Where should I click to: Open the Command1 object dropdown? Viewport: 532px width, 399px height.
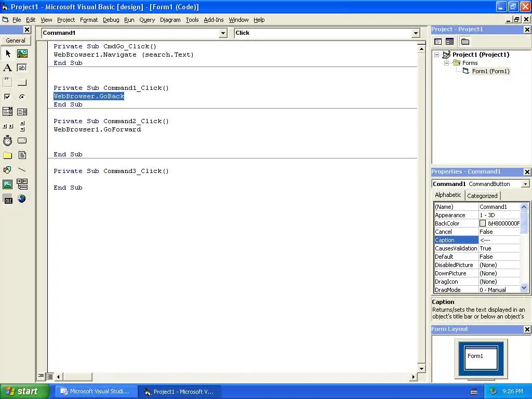[223, 33]
